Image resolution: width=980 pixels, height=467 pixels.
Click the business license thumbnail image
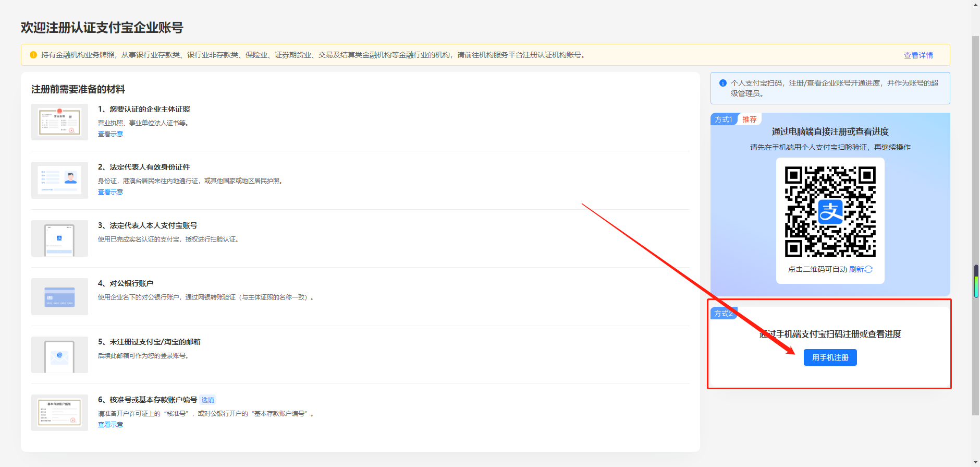tap(59, 122)
